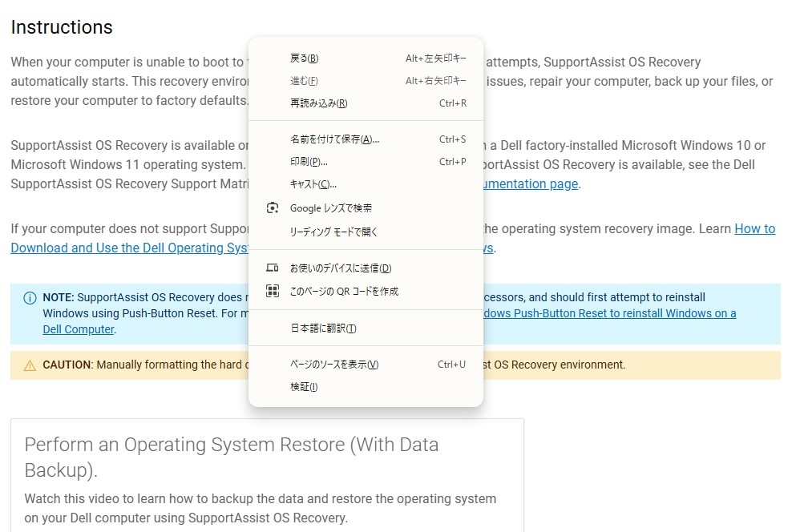Click the CAUTION warning triangle icon
Viewport: 792px width, 532px height.
click(x=30, y=365)
